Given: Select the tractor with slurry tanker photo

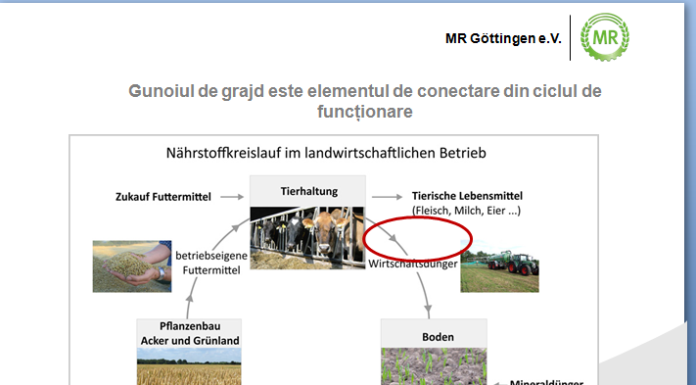Looking at the screenshot, I should [500, 266].
